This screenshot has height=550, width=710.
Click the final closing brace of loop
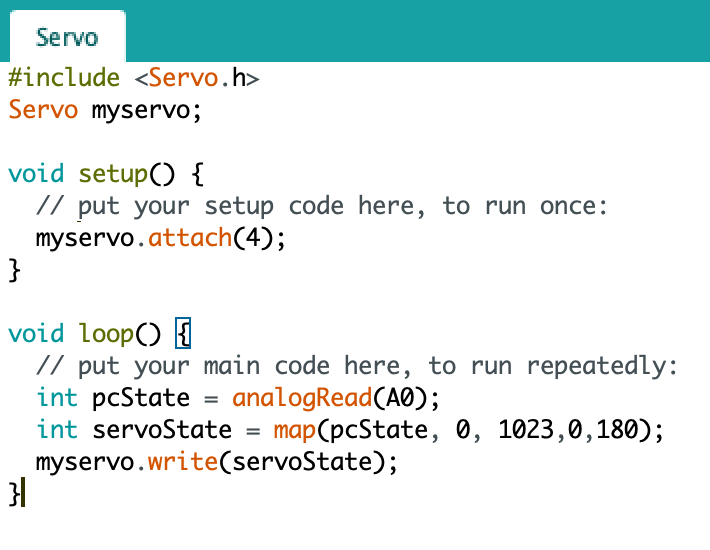[x=14, y=494]
